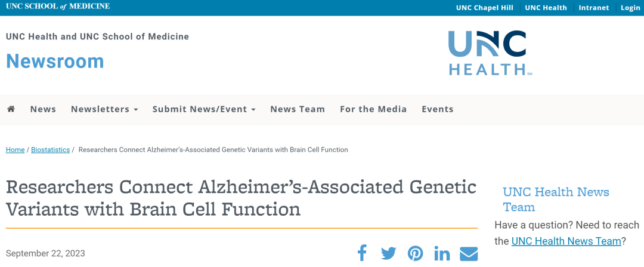Viewport: 644px width, 267px height.
Task: Share article via Twitter bird icon
Action: tap(389, 253)
